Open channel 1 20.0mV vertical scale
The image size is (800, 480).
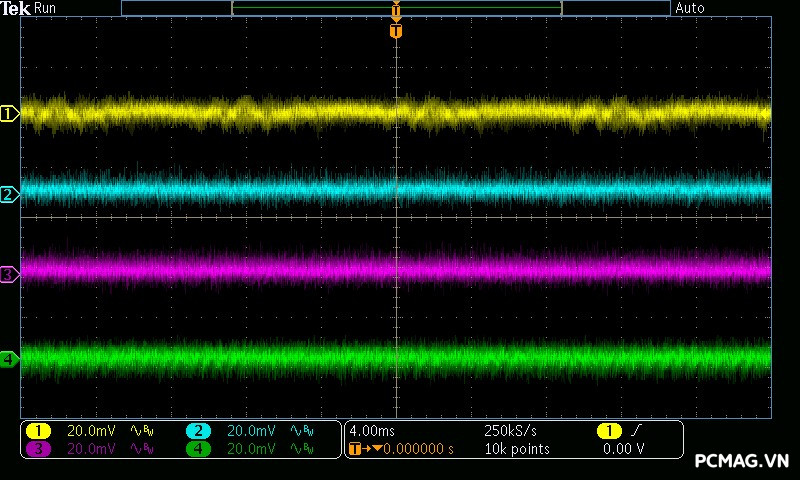pyautogui.click(x=91, y=431)
